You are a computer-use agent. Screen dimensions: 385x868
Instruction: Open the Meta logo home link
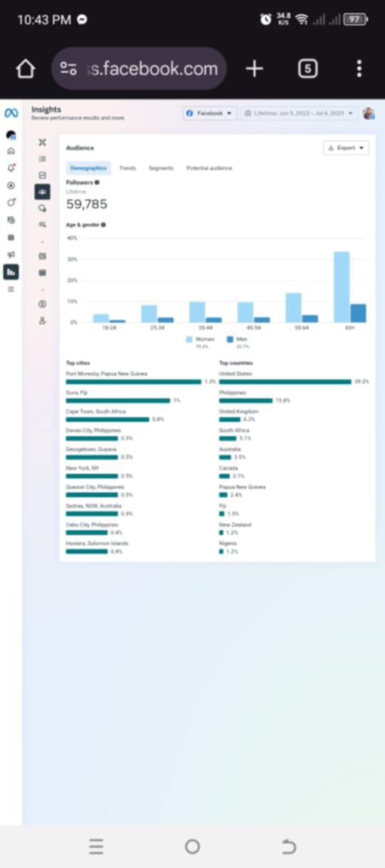11,113
